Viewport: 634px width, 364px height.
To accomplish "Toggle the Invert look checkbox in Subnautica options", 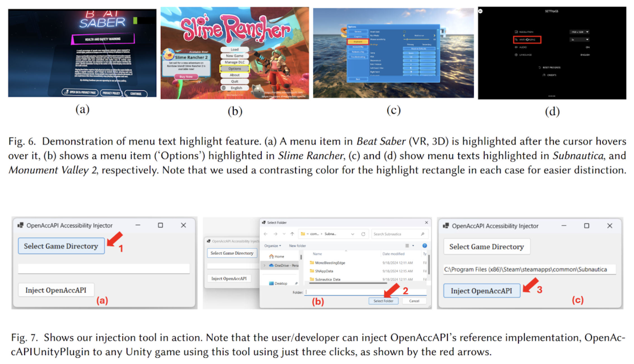I will pyautogui.click(x=404, y=32).
